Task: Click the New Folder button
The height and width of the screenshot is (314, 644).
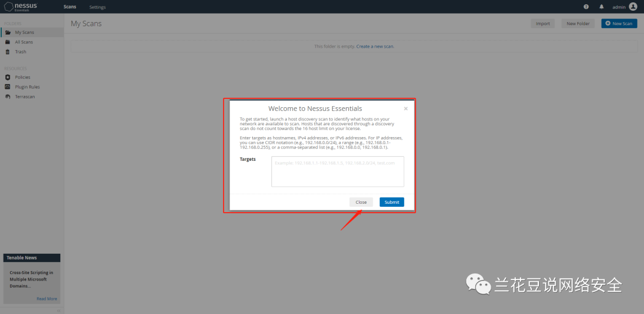Action: pos(578,23)
